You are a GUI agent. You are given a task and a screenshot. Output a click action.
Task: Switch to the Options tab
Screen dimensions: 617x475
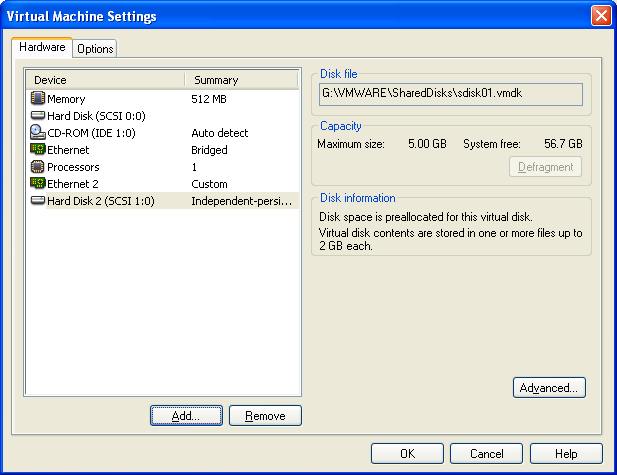[x=95, y=48]
